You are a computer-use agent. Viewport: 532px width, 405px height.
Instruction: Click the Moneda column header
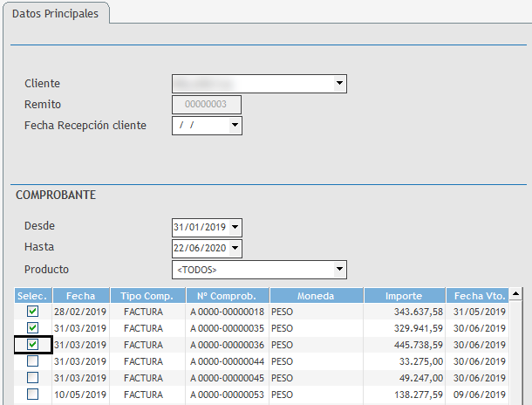[316, 296]
